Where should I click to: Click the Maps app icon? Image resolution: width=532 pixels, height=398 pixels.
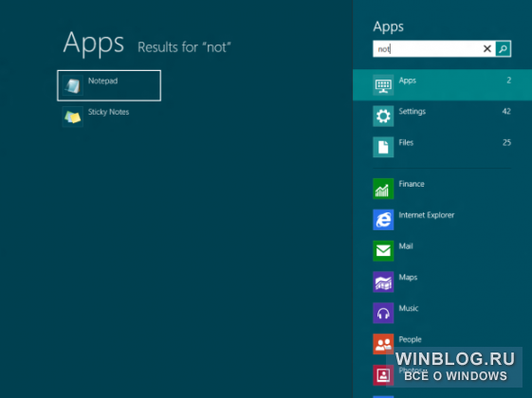coord(383,281)
